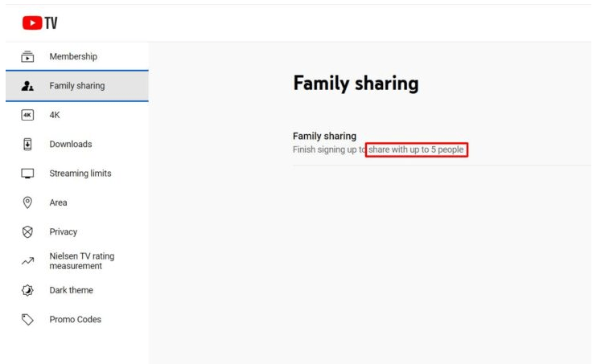Click the Family sharing setup row heading
Image resolution: width=605 pixels, height=364 pixels.
coord(324,137)
